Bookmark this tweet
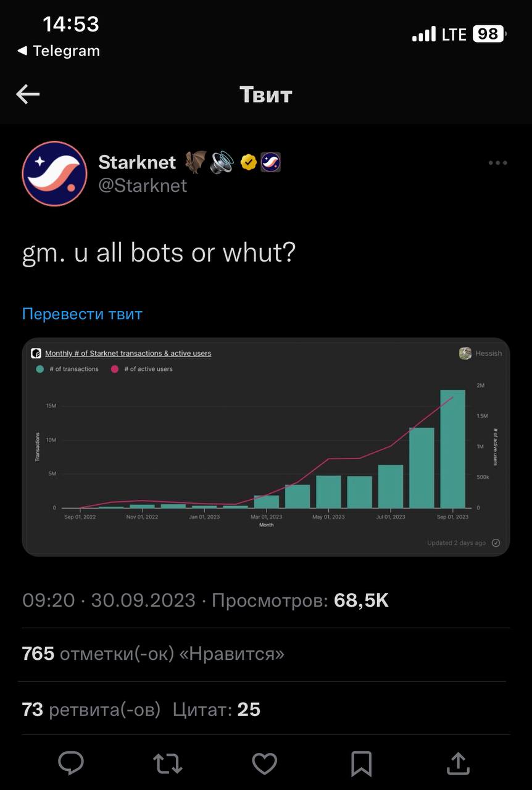The width and height of the screenshot is (532, 790). point(361,763)
